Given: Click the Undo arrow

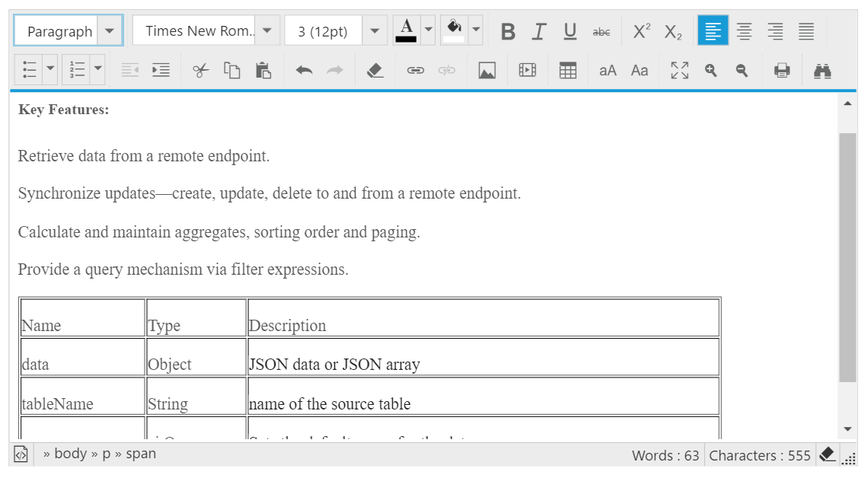Looking at the screenshot, I should coord(304,71).
